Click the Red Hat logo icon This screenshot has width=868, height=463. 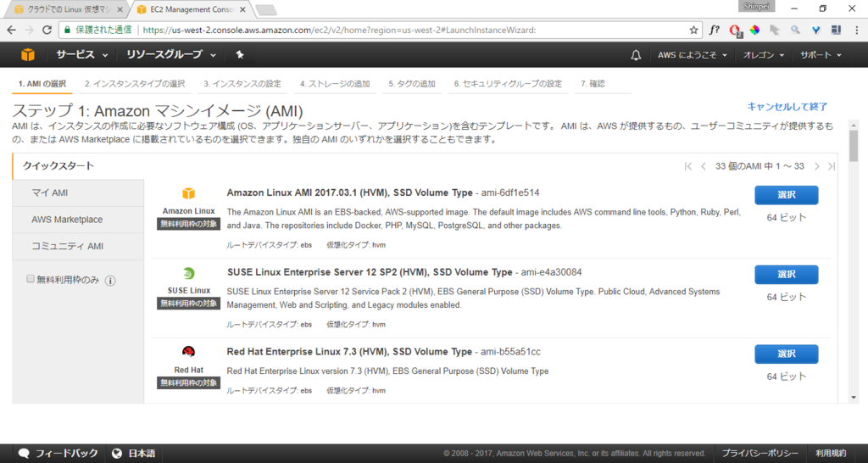(189, 352)
